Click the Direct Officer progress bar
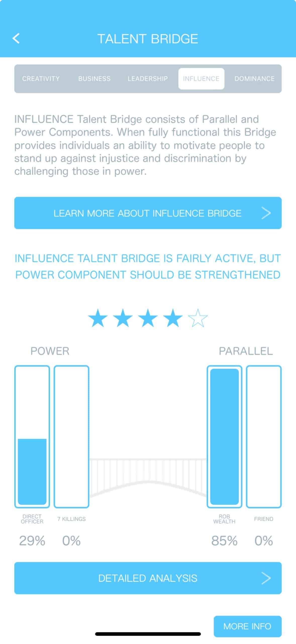 (x=32, y=436)
